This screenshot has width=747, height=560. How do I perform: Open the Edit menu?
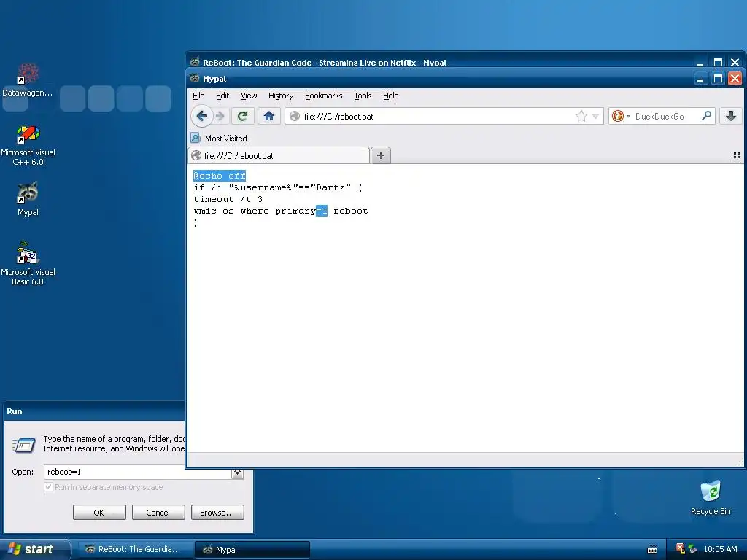222,96
